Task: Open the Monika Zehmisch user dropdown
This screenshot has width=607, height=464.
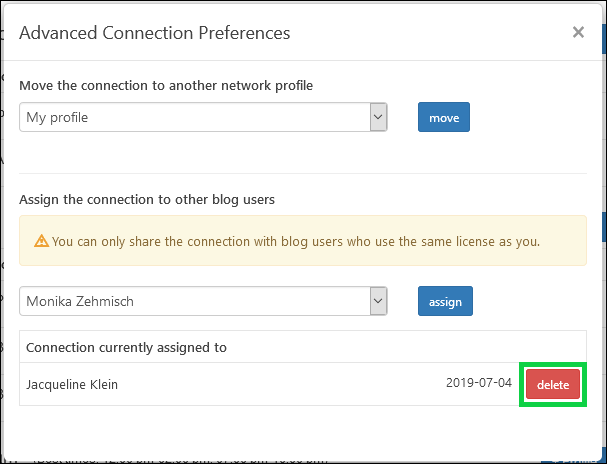Action: coord(203,301)
